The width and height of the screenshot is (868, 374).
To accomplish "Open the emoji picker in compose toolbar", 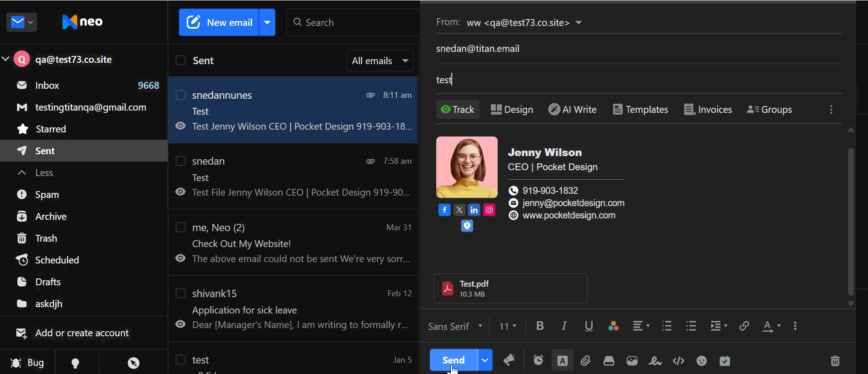I will pyautogui.click(x=702, y=361).
